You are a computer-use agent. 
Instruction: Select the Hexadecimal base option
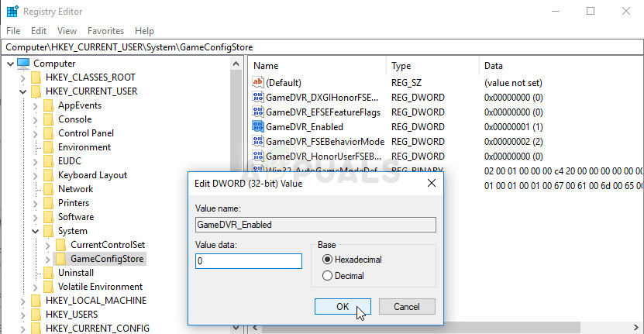point(327,260)
